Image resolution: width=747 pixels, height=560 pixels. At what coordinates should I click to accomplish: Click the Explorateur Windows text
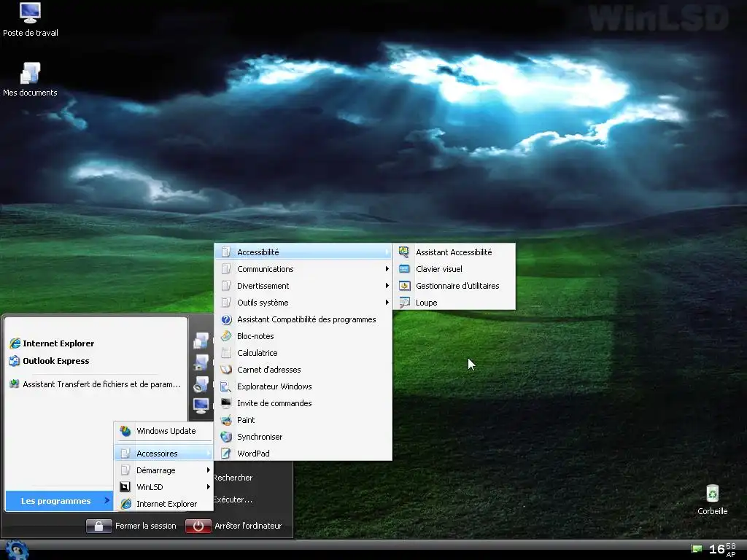point(274,386)
